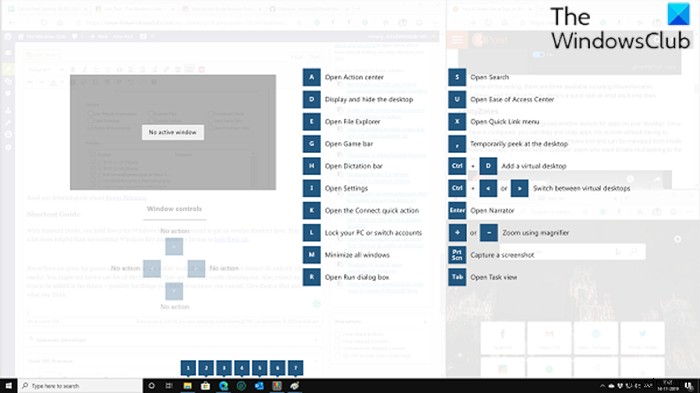Screen dimensions: 700x393
Task: Click the G key tile for Game bar
Action: (312, 144)
